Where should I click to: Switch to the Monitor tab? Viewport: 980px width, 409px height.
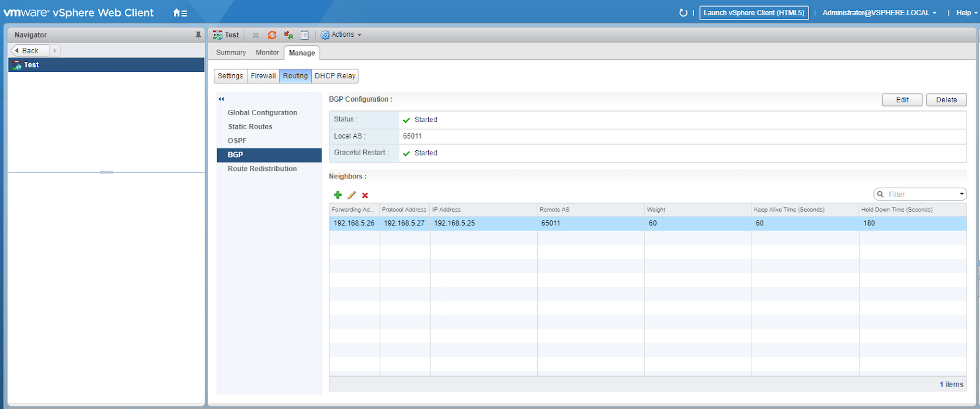click(x=267, y=53)
